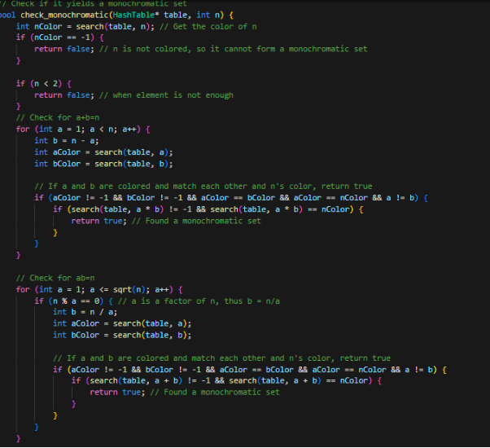Click the sqrt(n) call in for loop
Screen dimensions: 490x448
point(111,289)
